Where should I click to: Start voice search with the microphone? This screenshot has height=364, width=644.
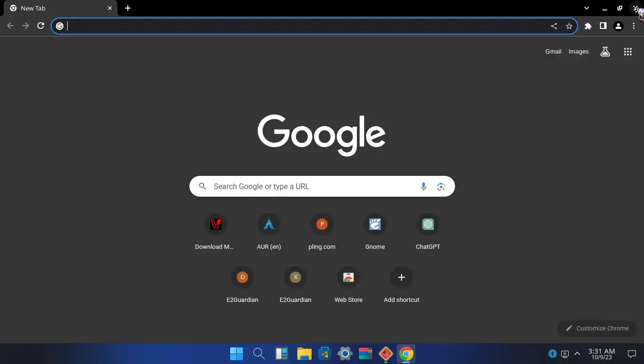423,186
